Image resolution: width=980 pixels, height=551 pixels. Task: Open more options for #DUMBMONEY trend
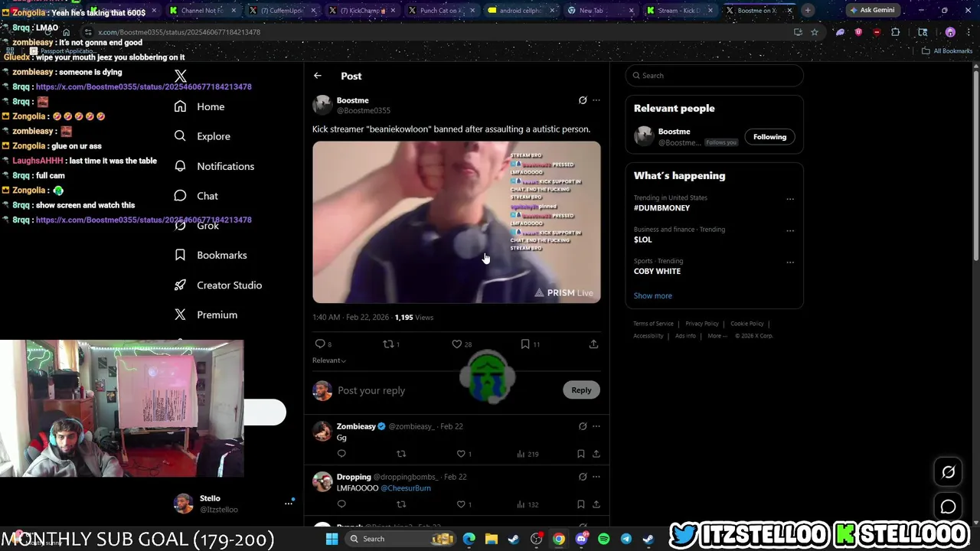tap(790, 199)
